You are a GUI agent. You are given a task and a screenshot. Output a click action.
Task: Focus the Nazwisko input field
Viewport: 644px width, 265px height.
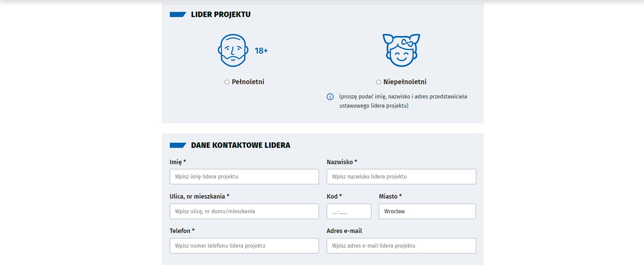401,177
